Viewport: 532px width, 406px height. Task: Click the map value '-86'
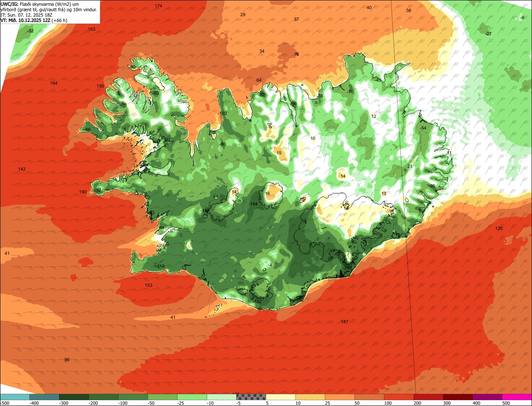pos(87,130)
